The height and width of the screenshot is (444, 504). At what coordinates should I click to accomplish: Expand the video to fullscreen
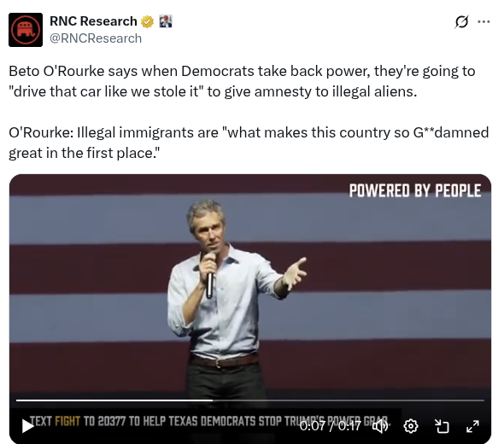coord(472,426)
